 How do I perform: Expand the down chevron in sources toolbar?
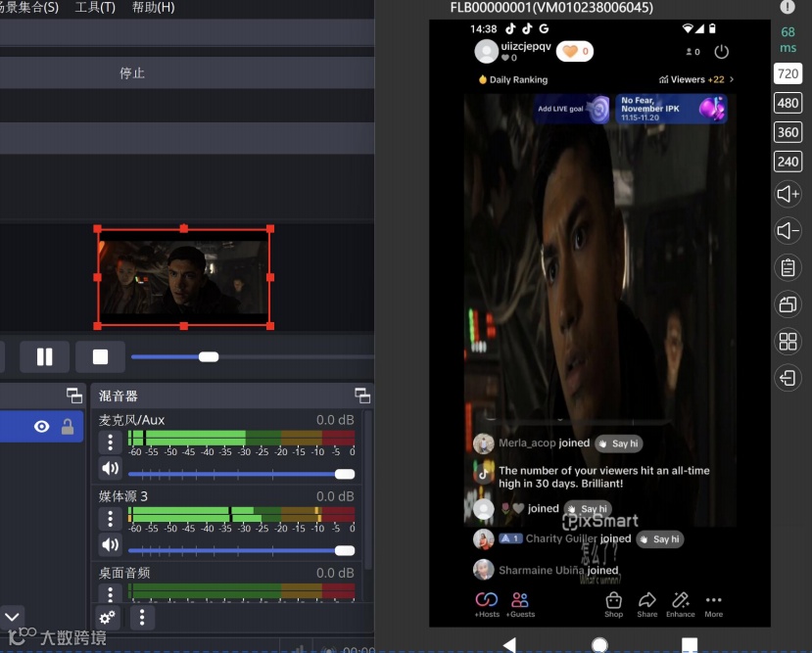(12, 617)
